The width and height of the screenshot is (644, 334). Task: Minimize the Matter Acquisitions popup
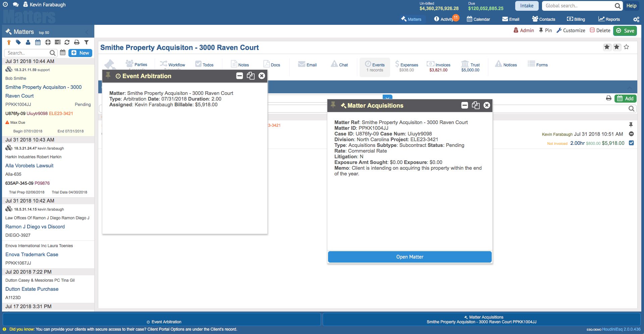coord(465,105)
